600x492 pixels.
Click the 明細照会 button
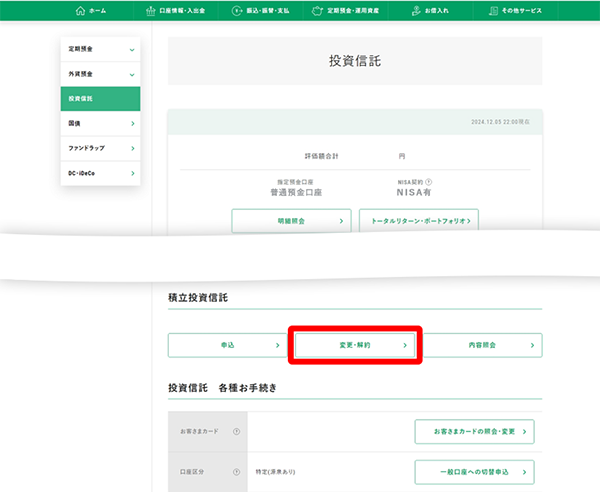pos(291,221)
